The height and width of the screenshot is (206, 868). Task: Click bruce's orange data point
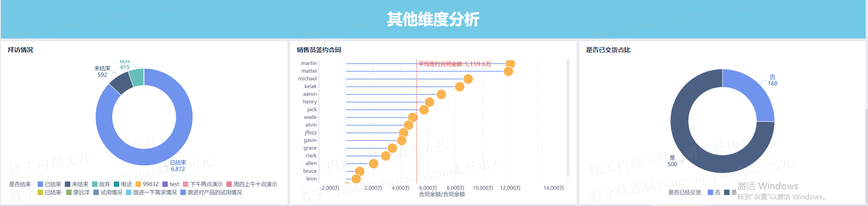coord(359,171)
